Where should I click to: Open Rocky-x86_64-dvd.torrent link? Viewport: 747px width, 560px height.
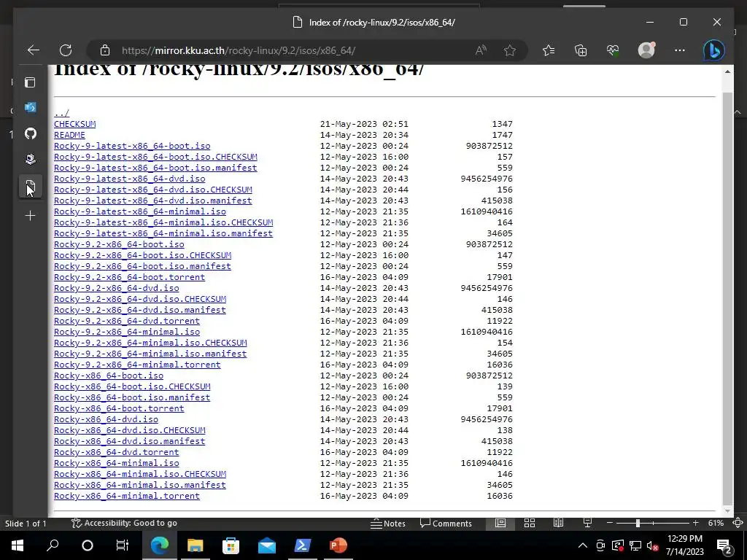[117, 452]
